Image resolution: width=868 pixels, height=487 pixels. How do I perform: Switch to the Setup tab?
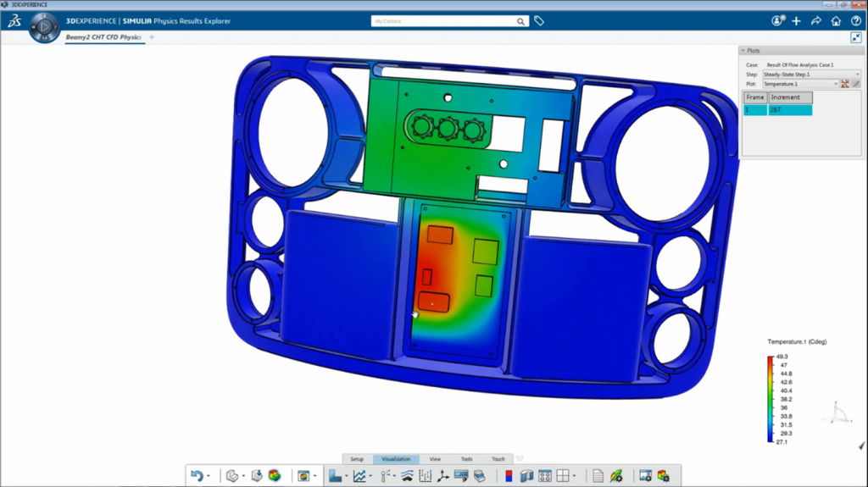pos(357,459)
